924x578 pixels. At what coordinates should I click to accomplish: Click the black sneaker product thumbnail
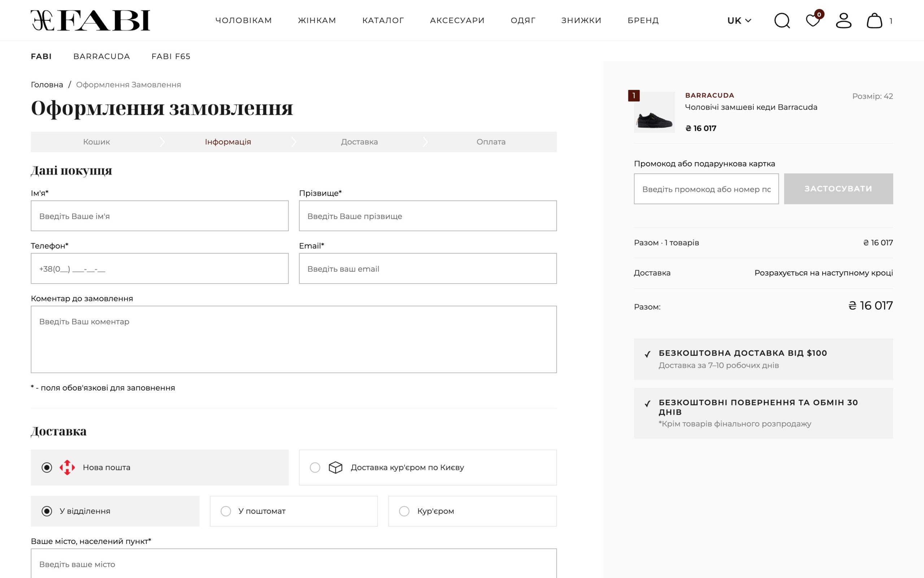(654, 112)
